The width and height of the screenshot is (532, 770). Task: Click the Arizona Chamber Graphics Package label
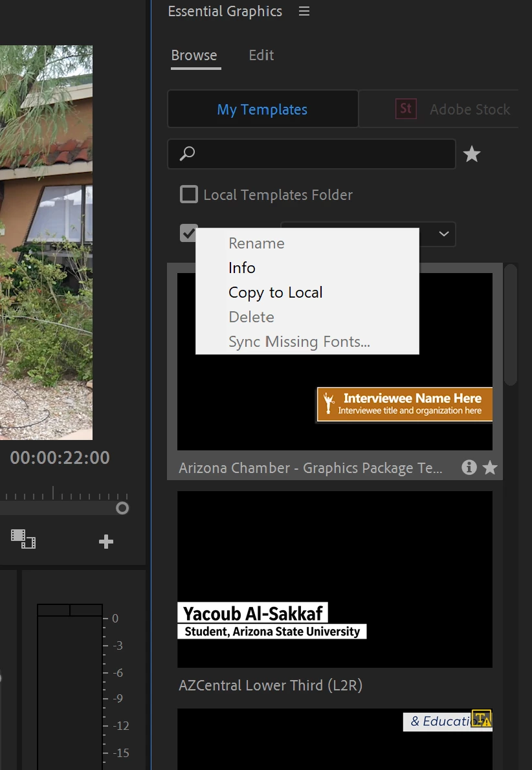point(311,468)
